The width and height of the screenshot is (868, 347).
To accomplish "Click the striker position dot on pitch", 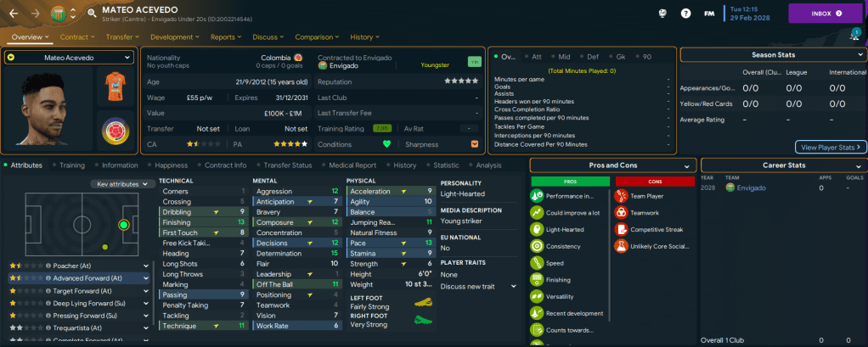I will pyautogui.click(x=124, y=225).
